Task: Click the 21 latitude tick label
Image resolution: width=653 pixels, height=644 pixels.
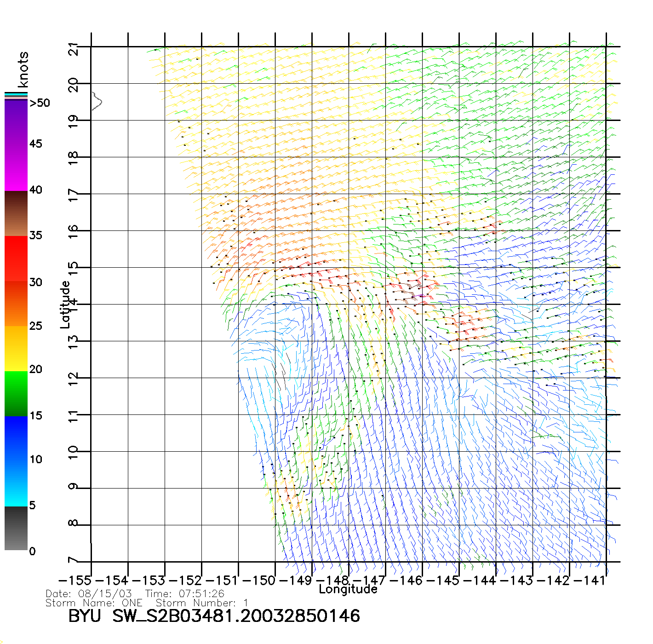Action: click(74, 49)
